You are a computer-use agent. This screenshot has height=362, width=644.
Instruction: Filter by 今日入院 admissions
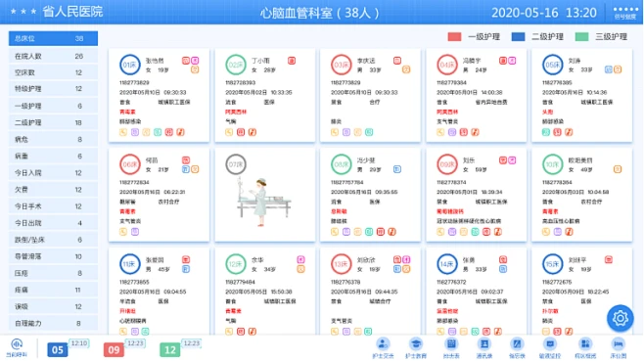pos(53,173)
